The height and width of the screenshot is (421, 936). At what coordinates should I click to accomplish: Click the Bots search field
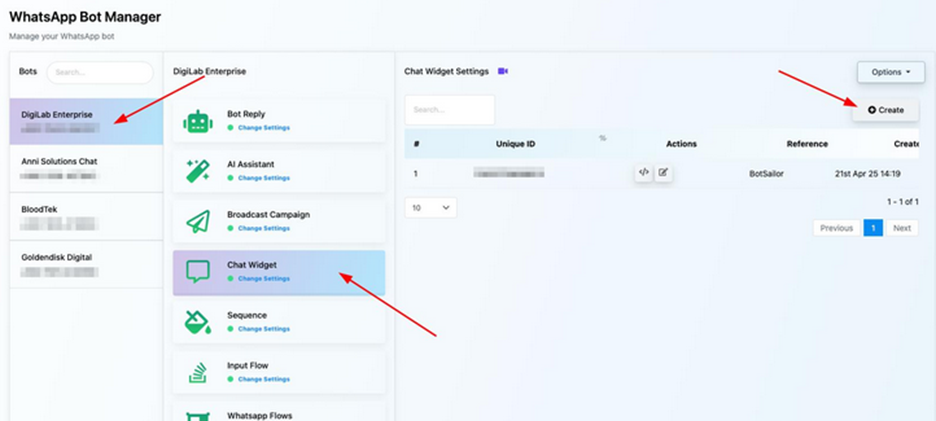(x=99, y=72)
